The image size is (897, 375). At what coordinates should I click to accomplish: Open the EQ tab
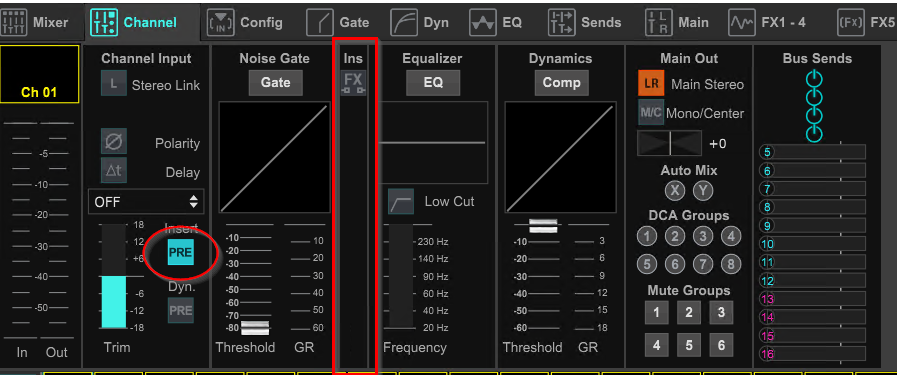[496, 22]
